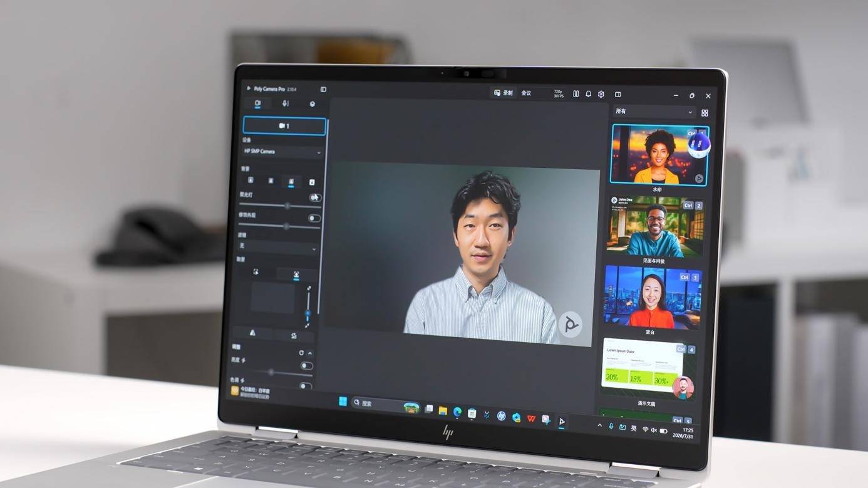Open the cube-icon tab beside the microphone tab
868x488 pixels.
pos(313,104)
